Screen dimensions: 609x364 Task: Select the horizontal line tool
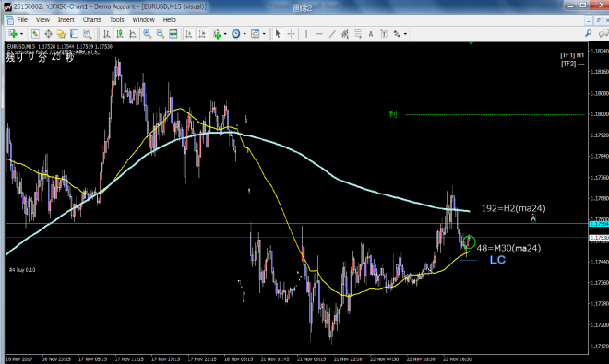point(319,34)
